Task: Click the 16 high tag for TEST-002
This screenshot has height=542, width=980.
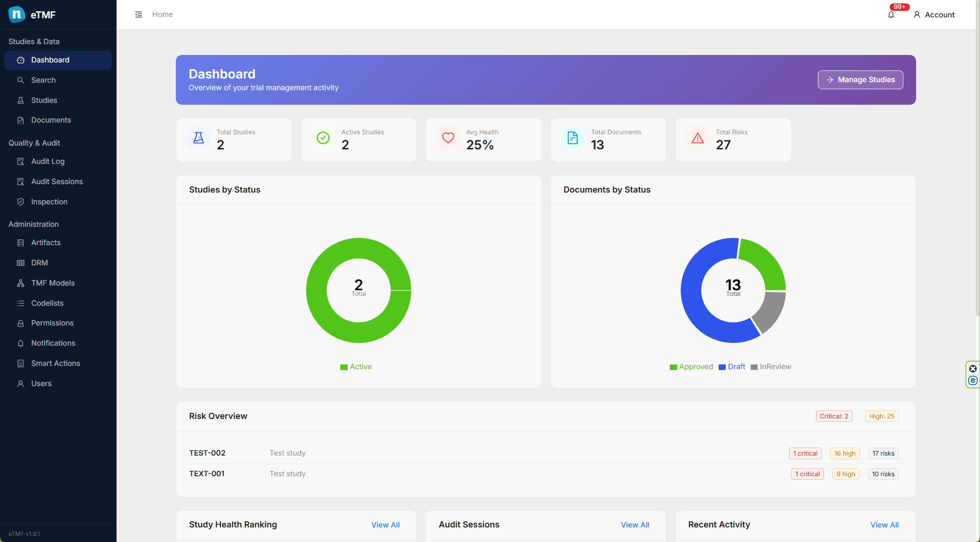Action: point(845,454)
